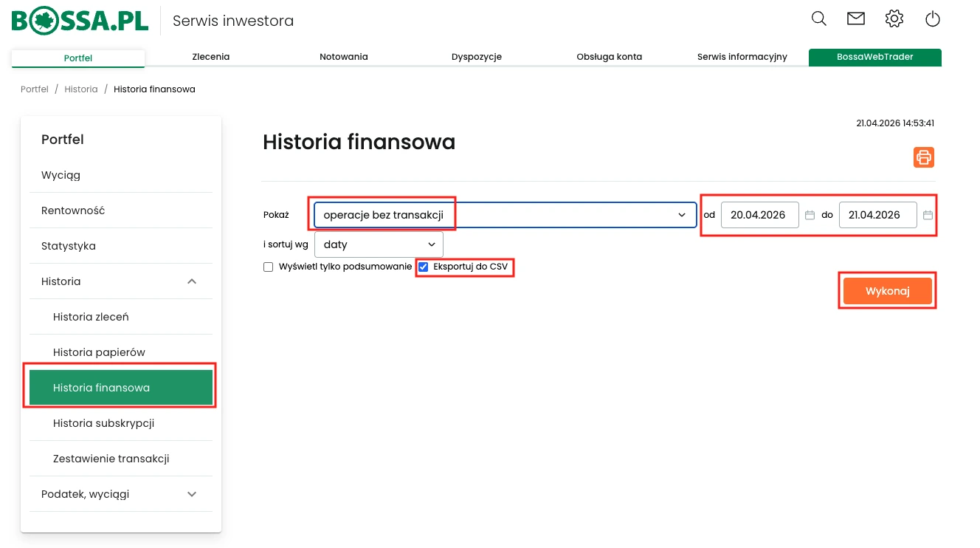
Task: Click the Portfel sidebar heading
Action: (x=63, y=140)
